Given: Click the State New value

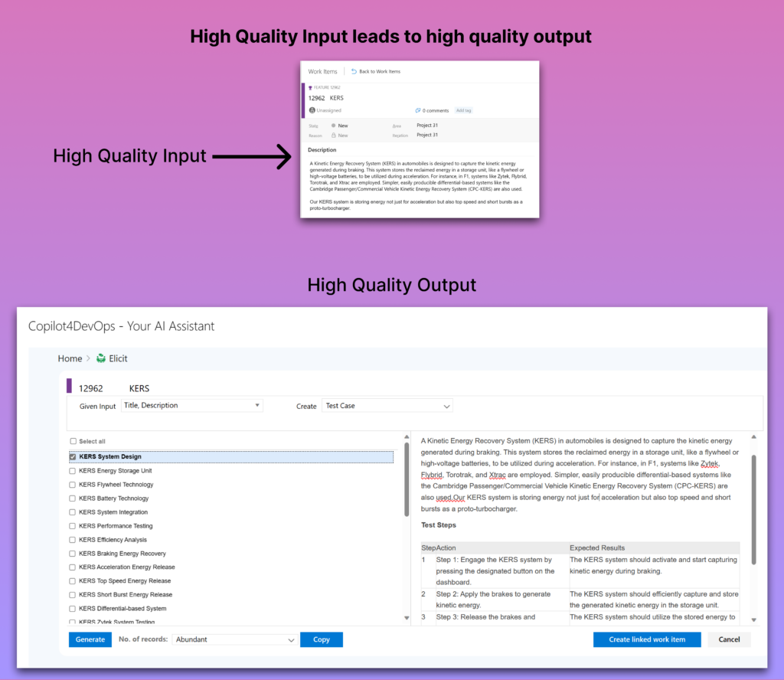Looking at the screenshot, I should tap(342, 126).
